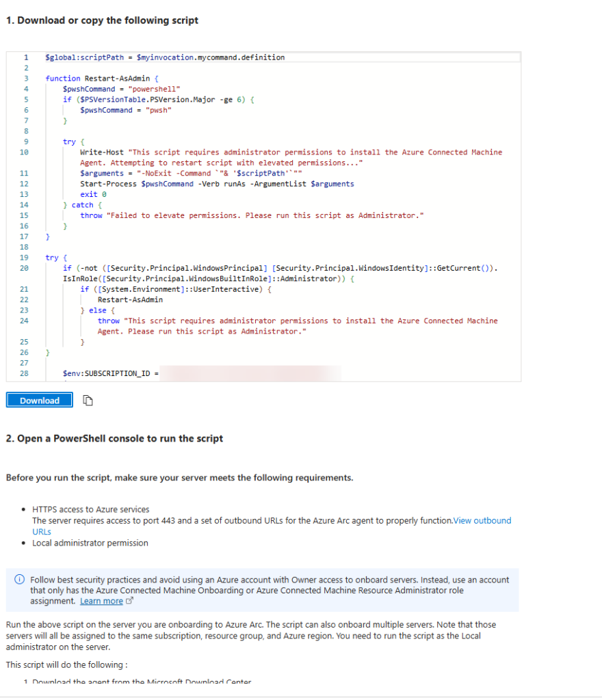
Task: Copy the script using the copy icon
Action: 88,401
